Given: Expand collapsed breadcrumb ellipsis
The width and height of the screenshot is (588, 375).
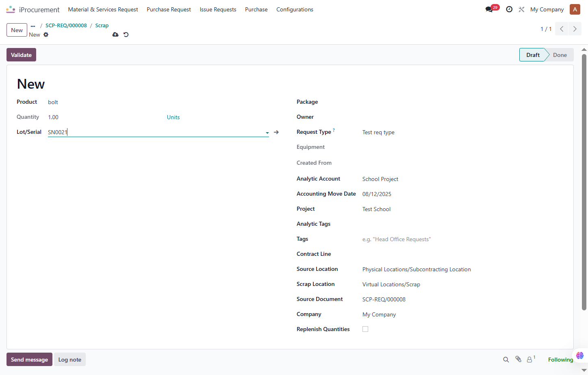Looking at the screenshot, I should tap(33, 26).
